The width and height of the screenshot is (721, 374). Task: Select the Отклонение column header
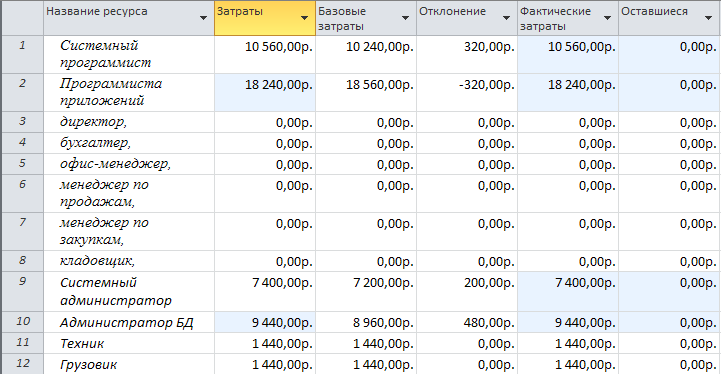coord(467,18)
